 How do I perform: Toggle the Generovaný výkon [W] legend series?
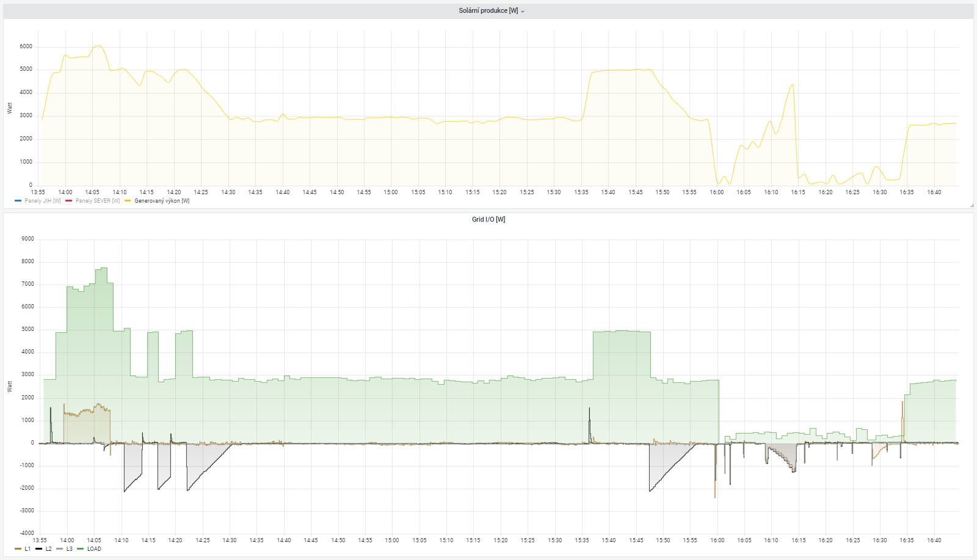[162, 201]
